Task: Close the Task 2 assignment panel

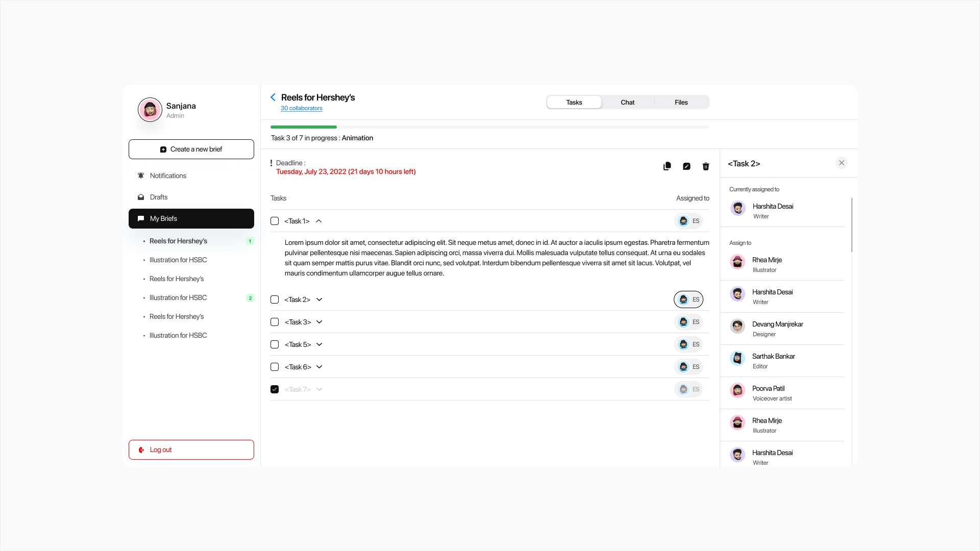Action: [x=842, y=163]
